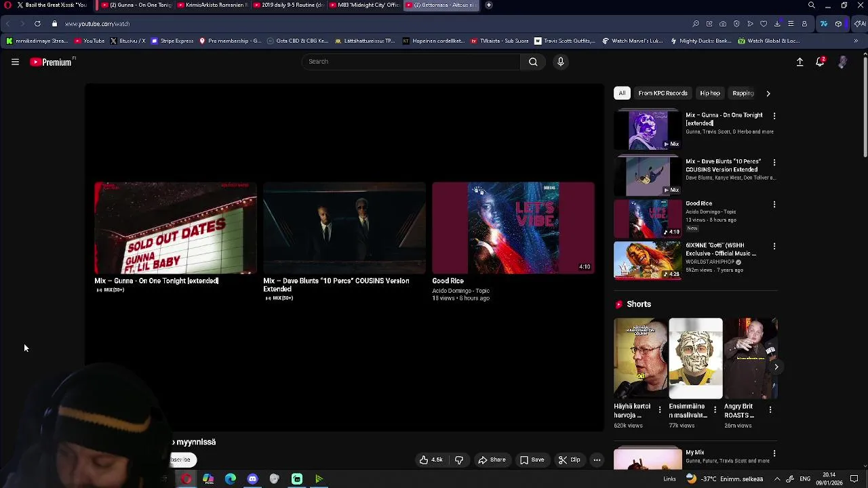The width and height of the screenshot is (868, 488).
Task: Open more actions three-dot button below video
Action: [x=597, y=460]
